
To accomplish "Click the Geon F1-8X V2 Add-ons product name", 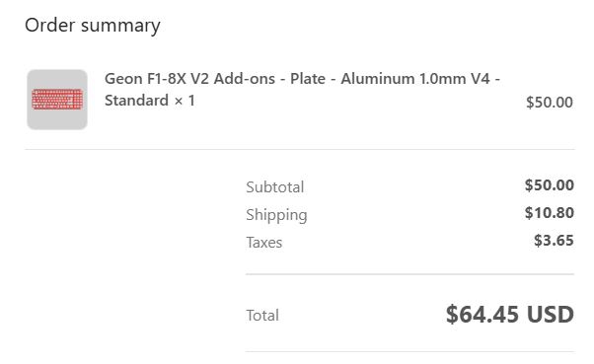I will [189, 79].
